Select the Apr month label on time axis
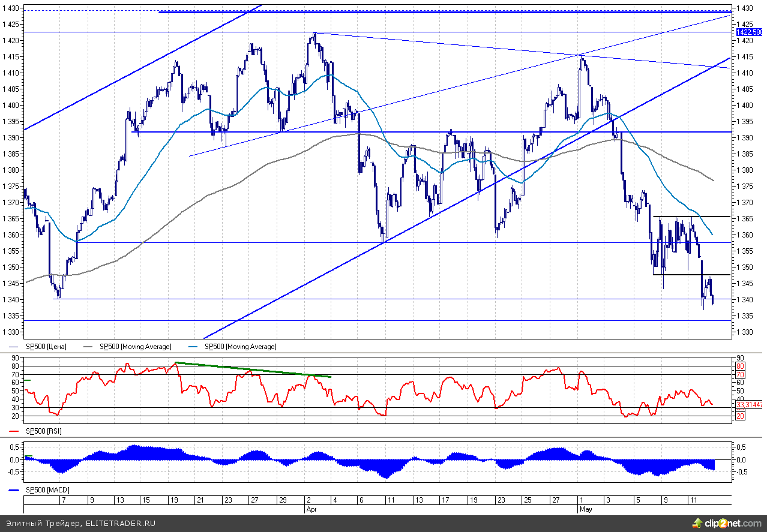This screenshot has height=532, width=767. tap(311, 509)
